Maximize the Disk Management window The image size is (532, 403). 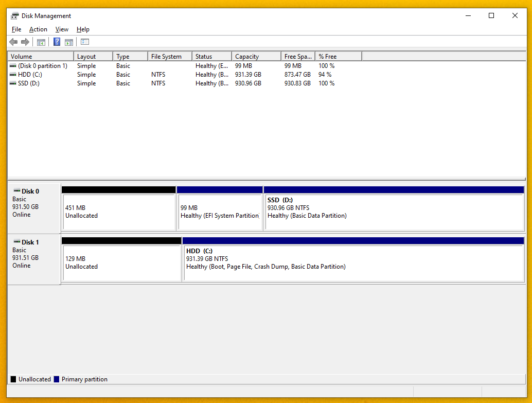[491, 15]
